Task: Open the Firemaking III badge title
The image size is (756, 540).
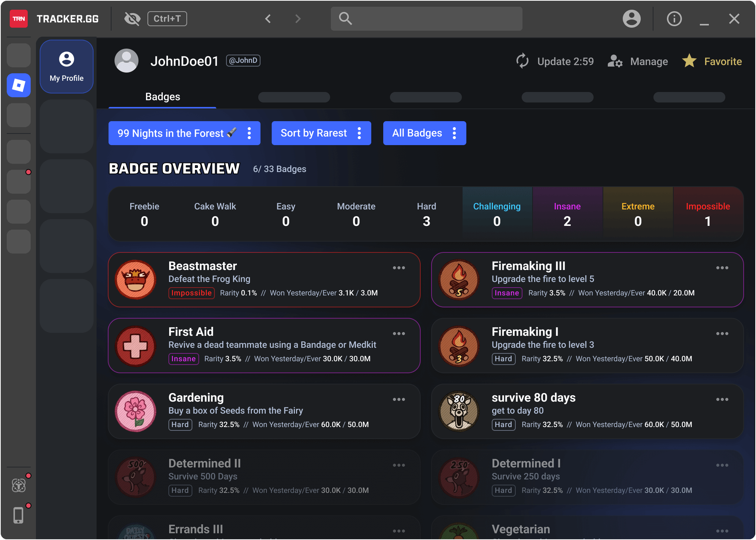Action: coord(528,266)
